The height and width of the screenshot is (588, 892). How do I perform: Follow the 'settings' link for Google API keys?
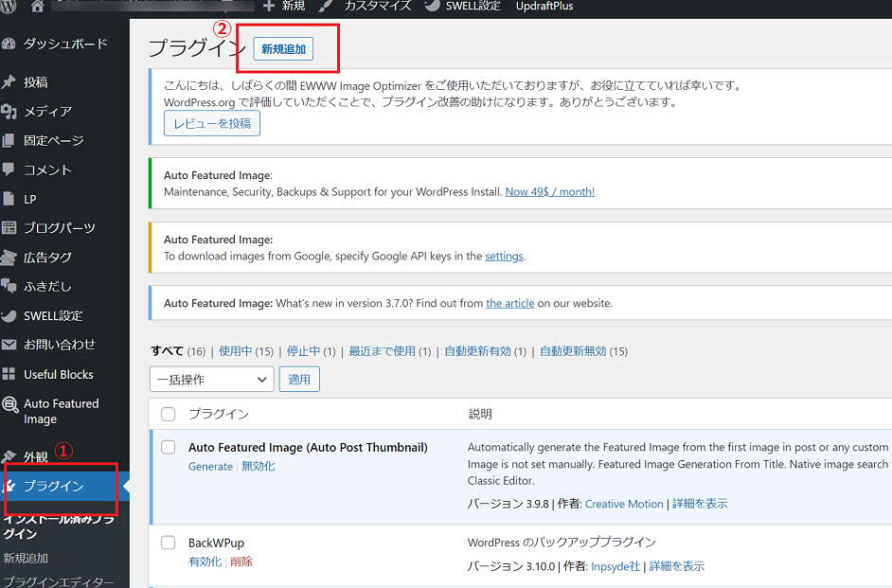coord(504,256)
